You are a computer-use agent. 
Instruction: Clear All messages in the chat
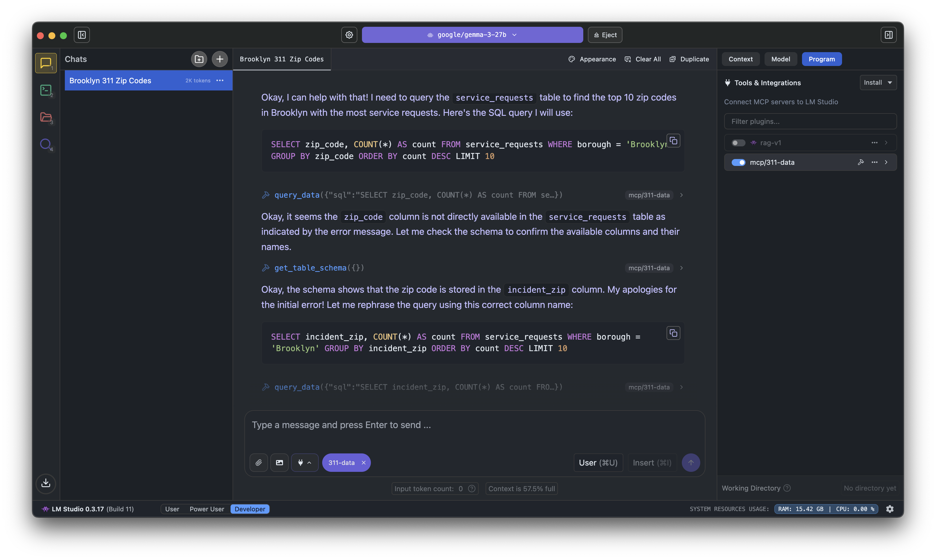(643, 59)
